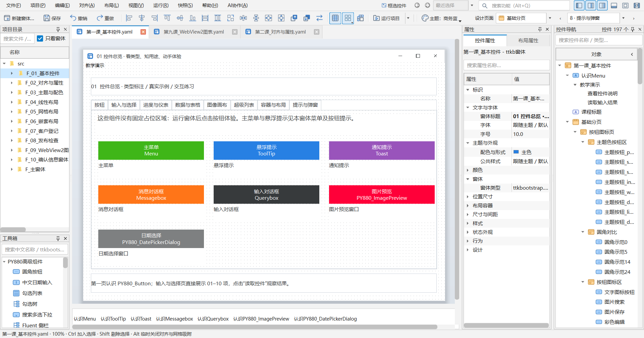Click the align right edges icon
Screen dimensions: 644x338
click(x=155, y=18)
